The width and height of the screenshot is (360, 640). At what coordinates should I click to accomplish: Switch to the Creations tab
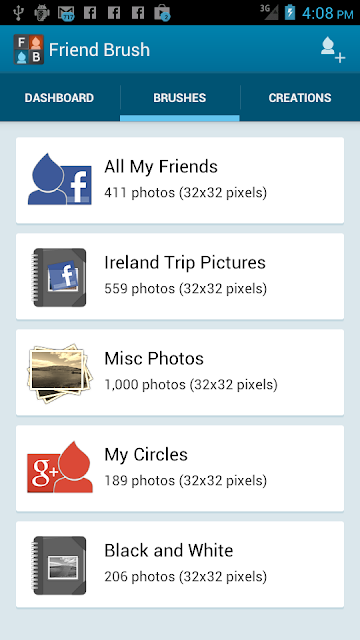point(300,98)
